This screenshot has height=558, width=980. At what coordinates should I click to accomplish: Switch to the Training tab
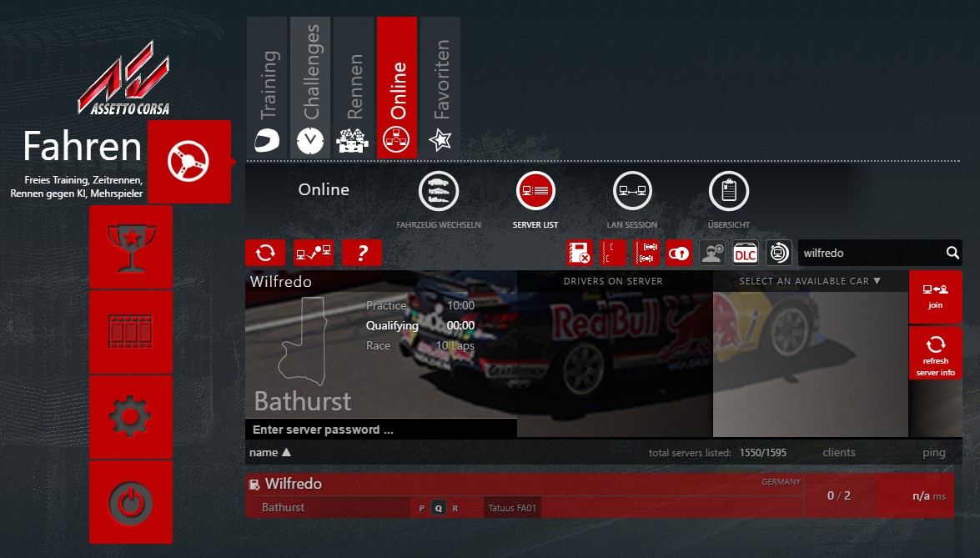click(268, 88)
